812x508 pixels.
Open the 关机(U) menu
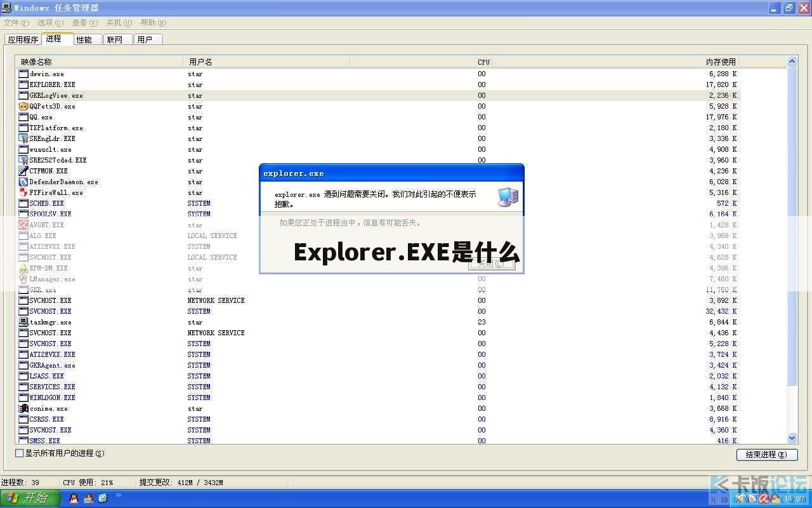coord(119,23)
